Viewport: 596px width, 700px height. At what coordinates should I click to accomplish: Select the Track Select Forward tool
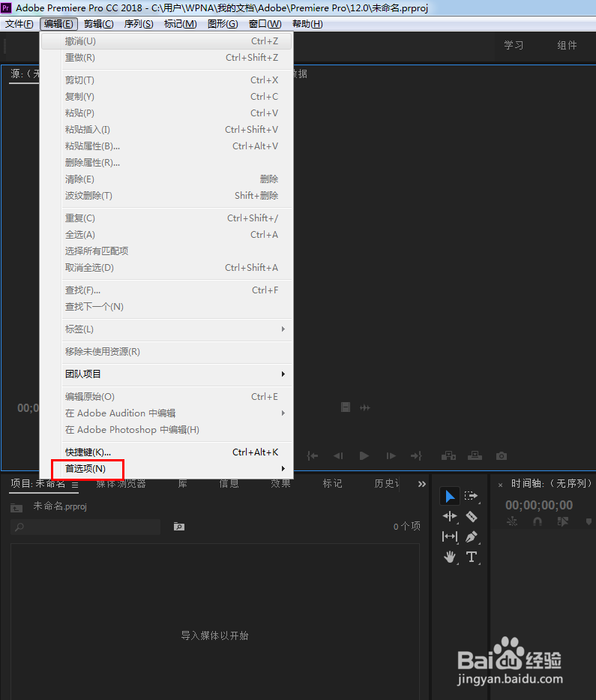point(471,496)
